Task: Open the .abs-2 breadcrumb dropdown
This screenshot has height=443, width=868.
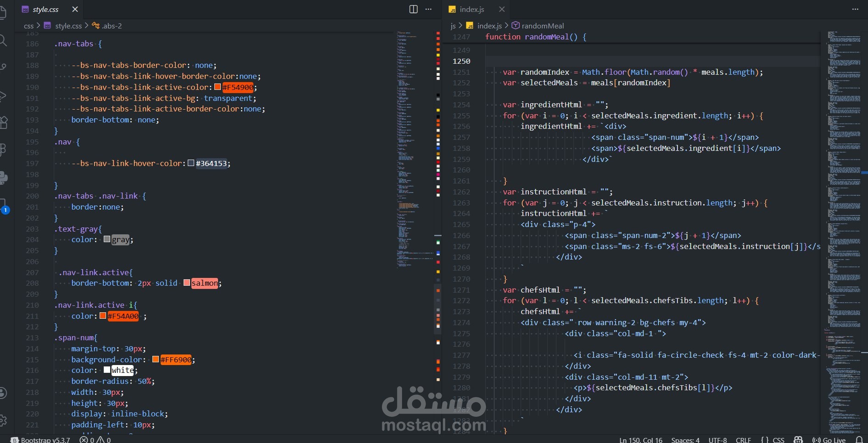Action: 112,26
